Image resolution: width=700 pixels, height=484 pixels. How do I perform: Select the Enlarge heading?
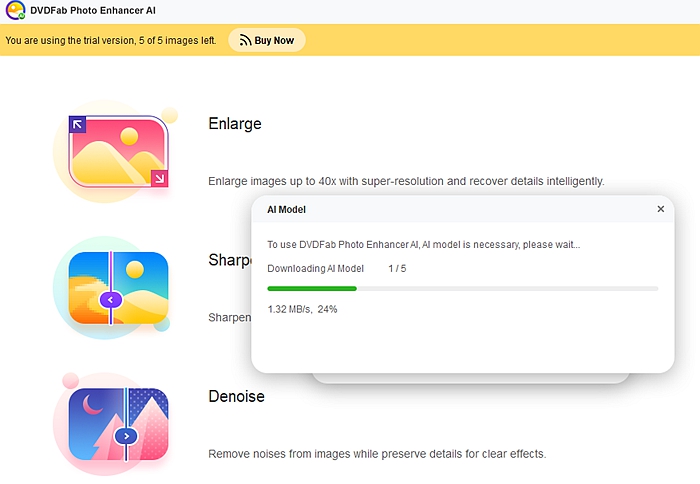pos(235,124)
